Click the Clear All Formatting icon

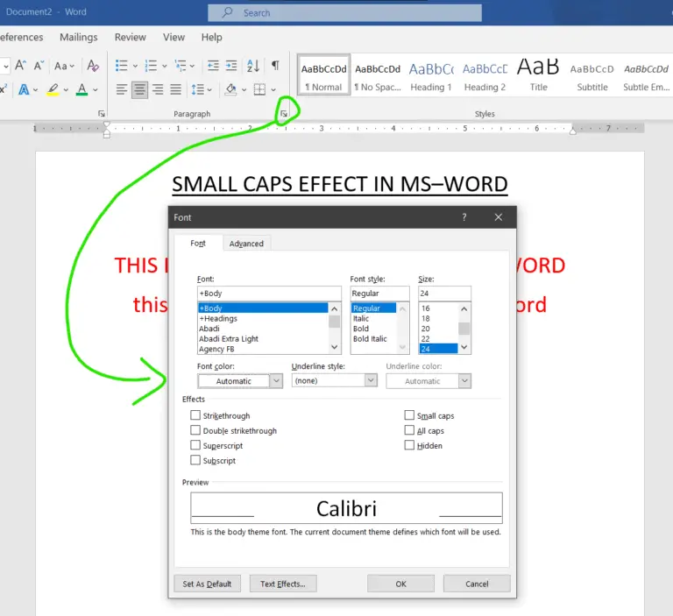93,66
